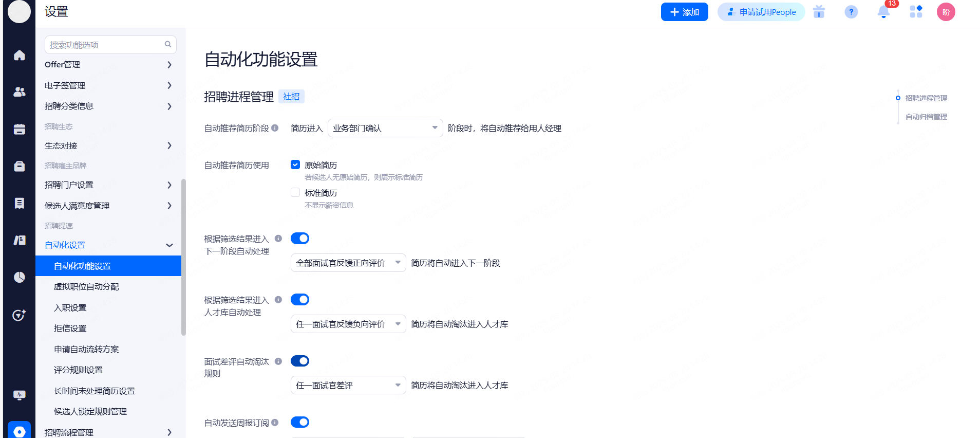
Task: Open the notification bell icon
Action: tap(883, 12)
